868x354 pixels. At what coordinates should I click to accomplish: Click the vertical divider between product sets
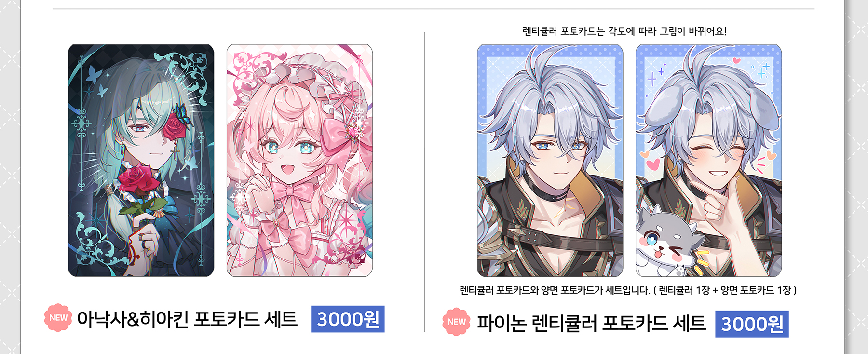coord(424,182)
